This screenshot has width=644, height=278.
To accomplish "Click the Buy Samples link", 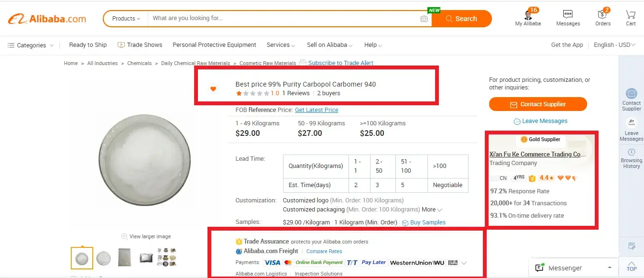I will coord(427,222).
